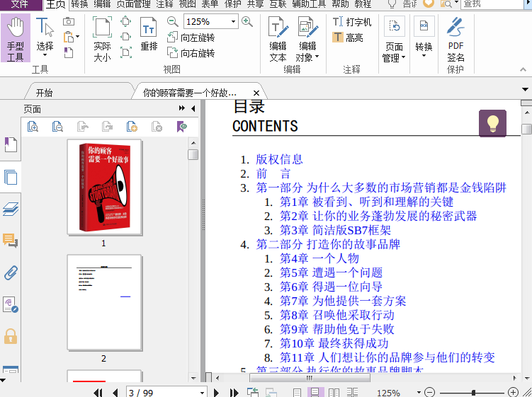This screenshot has height=397, width=532.
Task: Select page 2 thumbnail
Action: [105, 302]
